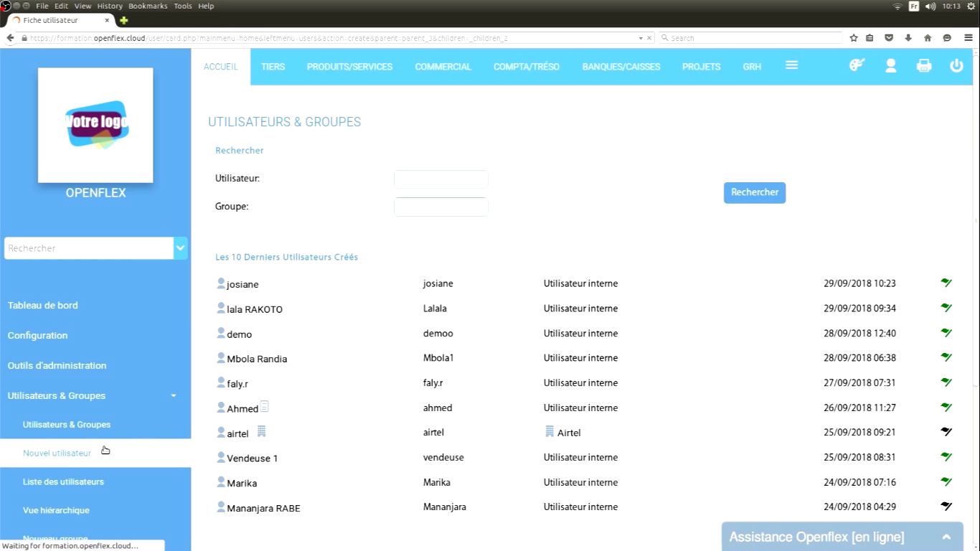Click the browser home icon
Screen dimensions: 980x551
pyautogui.click(x=928, y=38)
